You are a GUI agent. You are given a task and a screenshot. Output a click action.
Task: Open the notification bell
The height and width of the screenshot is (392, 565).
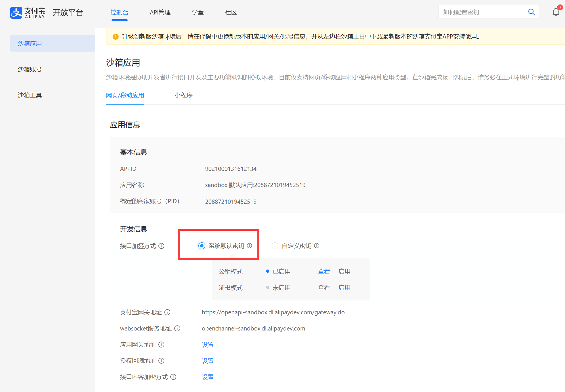pyautogui.click(x=556, y=12)
